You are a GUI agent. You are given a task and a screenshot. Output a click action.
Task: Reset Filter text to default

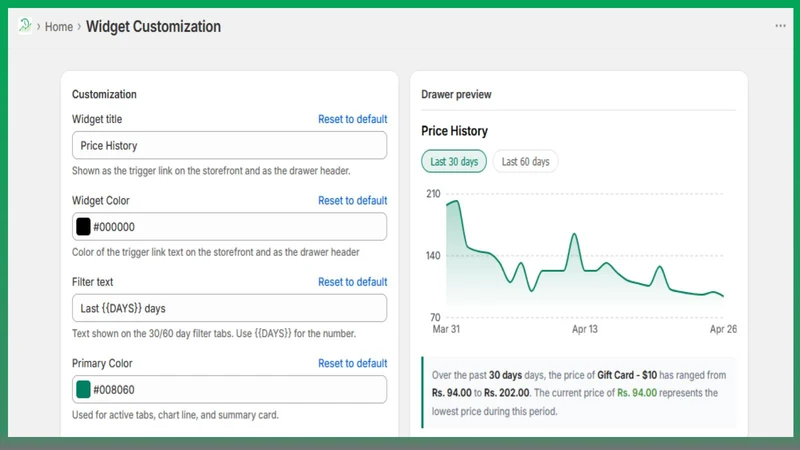(353, 282)
